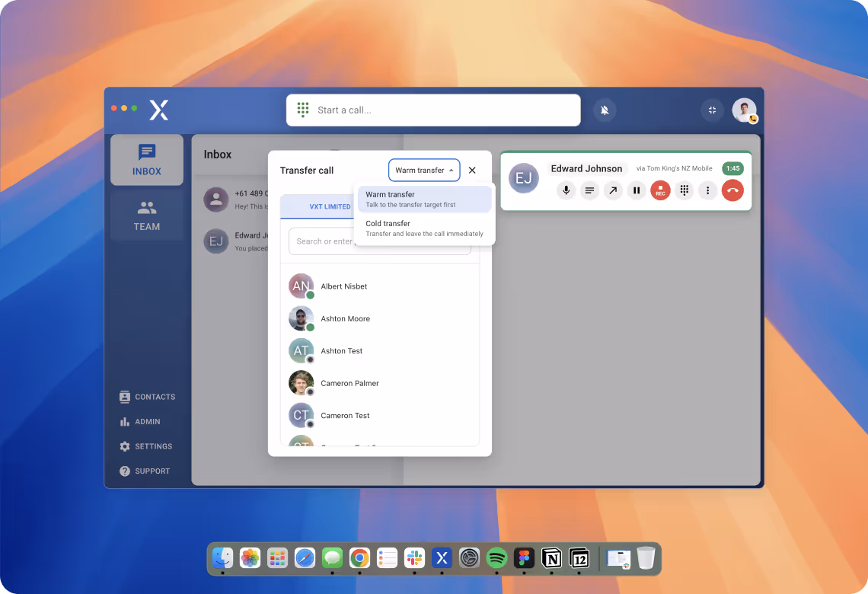Click the 1:45 call timer badge
Image resolution: width=868 pixels, height=594 pixels.
(x=733, y=168)
